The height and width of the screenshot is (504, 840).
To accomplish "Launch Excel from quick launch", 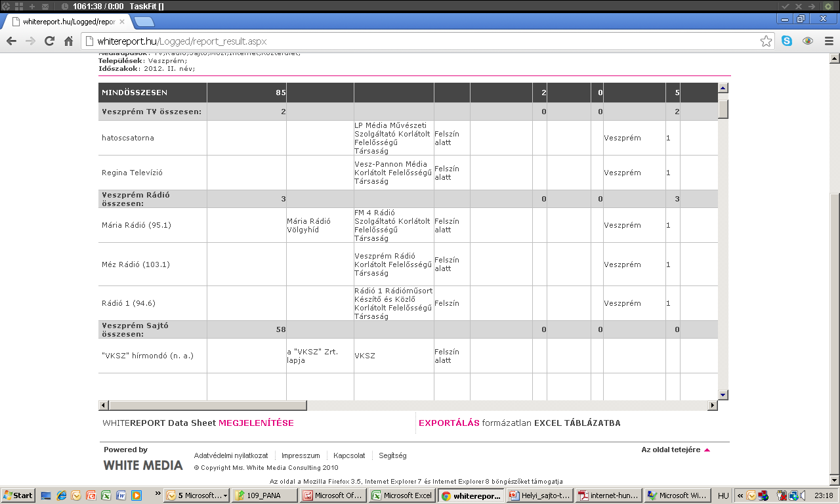I will (x=106, y=495).
